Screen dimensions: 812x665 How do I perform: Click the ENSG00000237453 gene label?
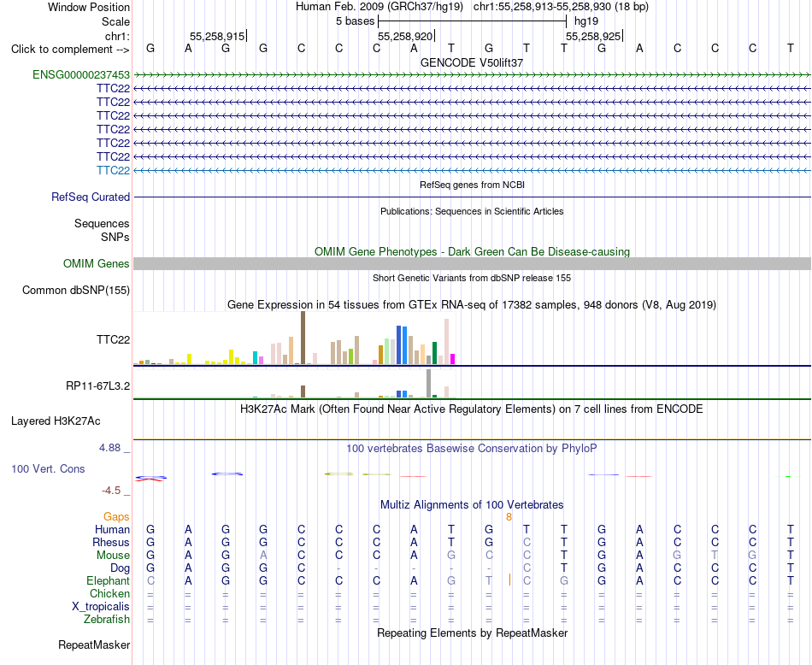click(x=81, y=74)
